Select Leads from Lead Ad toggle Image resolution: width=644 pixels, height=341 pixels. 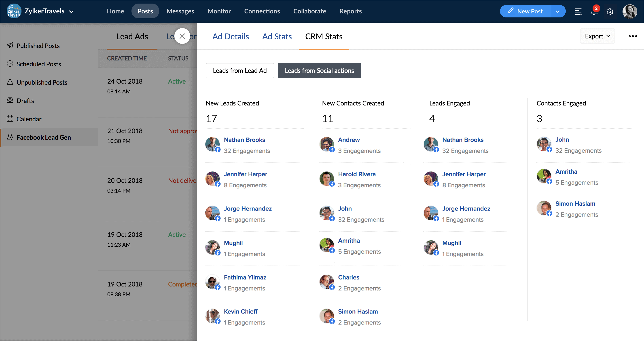pyautogui.click(x=239, y=71)
